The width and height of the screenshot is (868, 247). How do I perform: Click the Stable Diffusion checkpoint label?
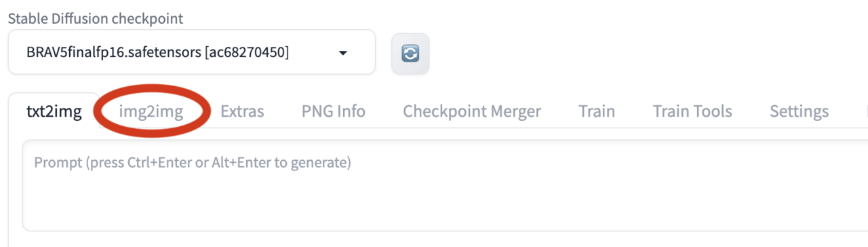coord(96,18)
